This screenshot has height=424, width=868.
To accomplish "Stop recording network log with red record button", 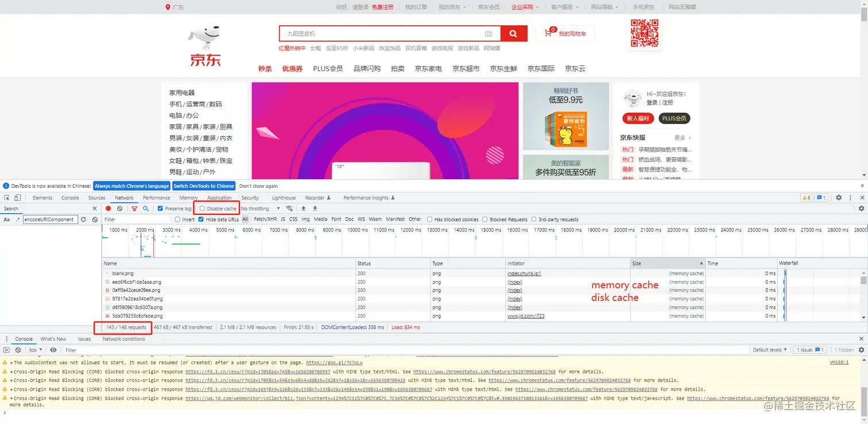I will click(108, 209).
